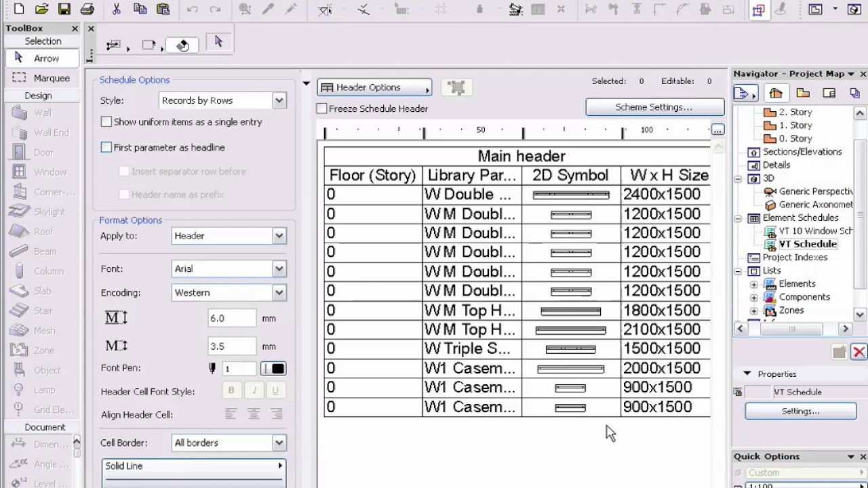Open a file with the folder icon

click(41, 9)
